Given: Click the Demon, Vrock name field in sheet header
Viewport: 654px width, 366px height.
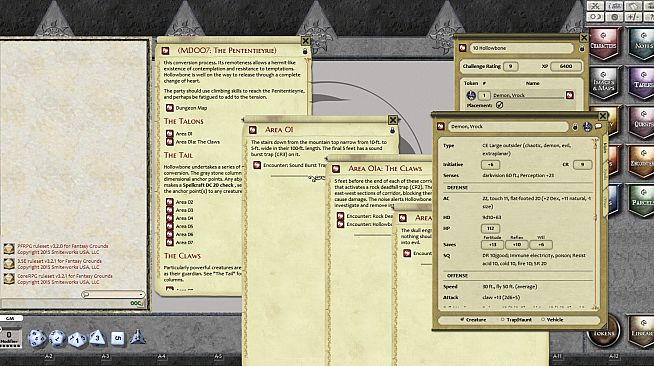Looking at the screenshot, I should point(508,126).
